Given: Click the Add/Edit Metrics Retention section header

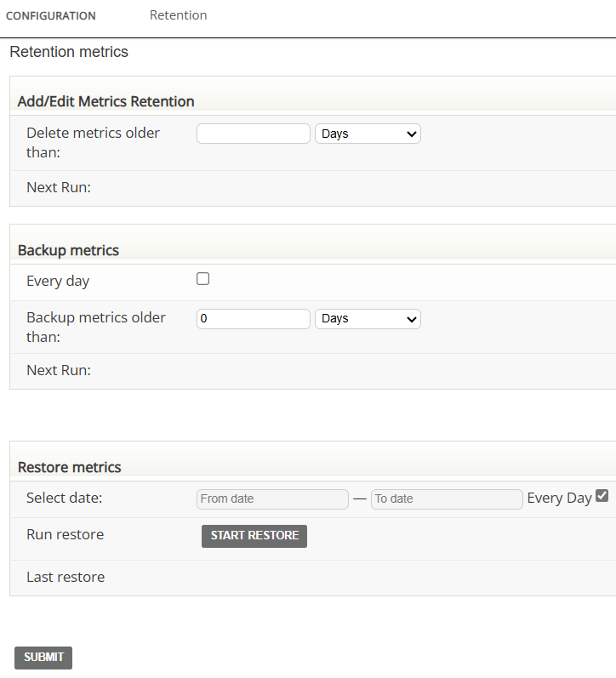Looking at the screenshot, I should tap(106, 101).
